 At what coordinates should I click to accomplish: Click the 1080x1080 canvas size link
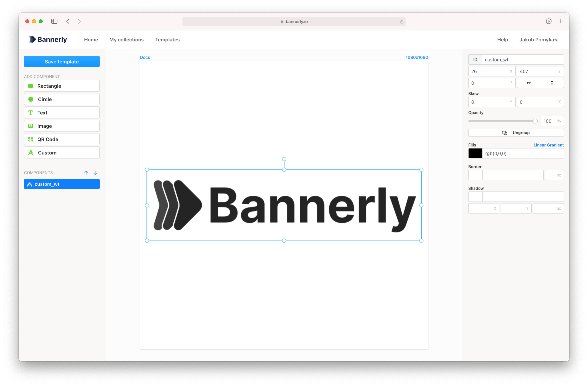(417, 57)
